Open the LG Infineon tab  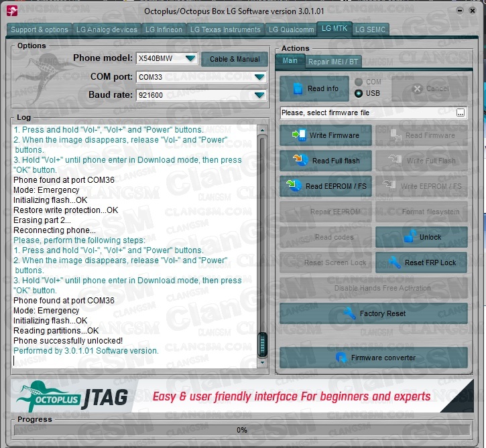tap(164, 29)
